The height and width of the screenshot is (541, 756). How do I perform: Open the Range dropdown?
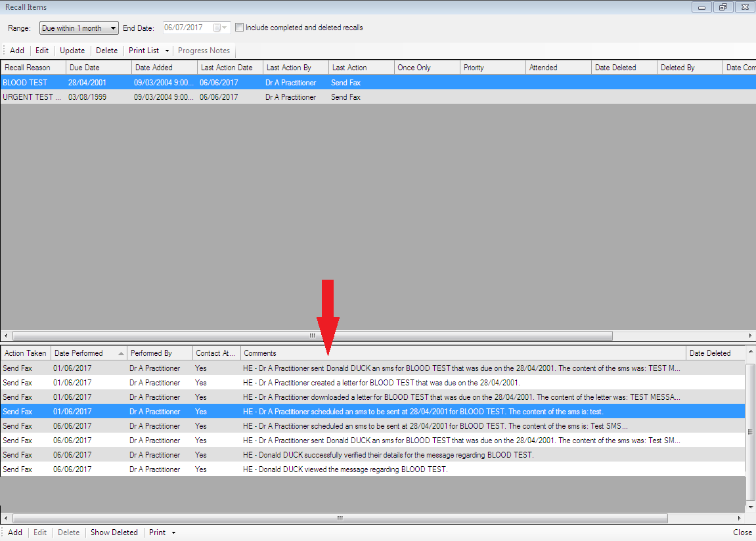(113, 28)
